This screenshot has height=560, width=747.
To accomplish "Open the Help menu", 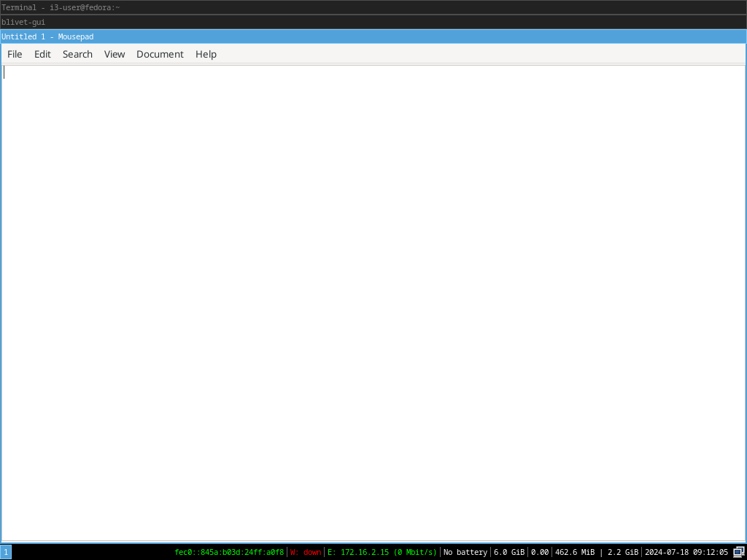I will pos(206,54).
